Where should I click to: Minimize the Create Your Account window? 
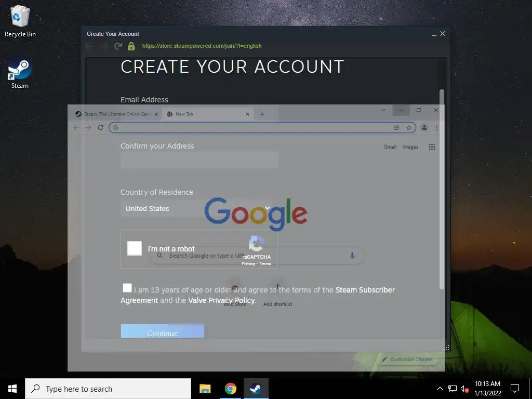(434, 34)
